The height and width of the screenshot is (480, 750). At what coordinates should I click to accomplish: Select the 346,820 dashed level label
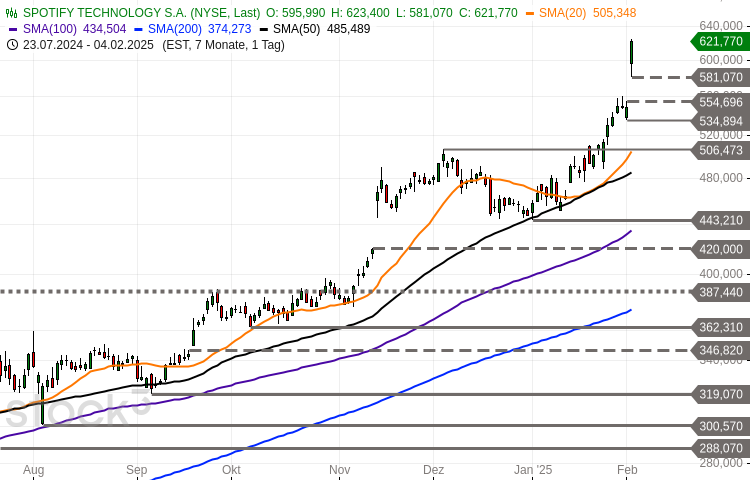pyautogui.click(x=720, y=350)
